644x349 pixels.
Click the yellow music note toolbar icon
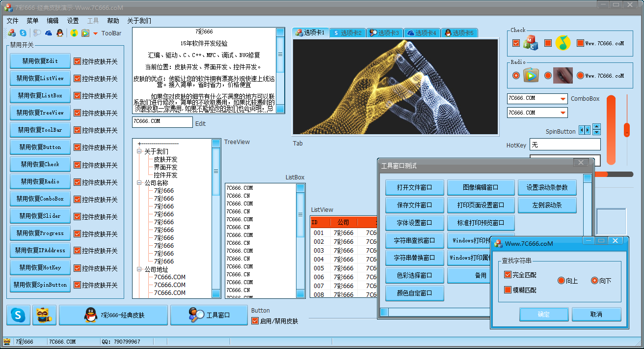pos(74,33)
